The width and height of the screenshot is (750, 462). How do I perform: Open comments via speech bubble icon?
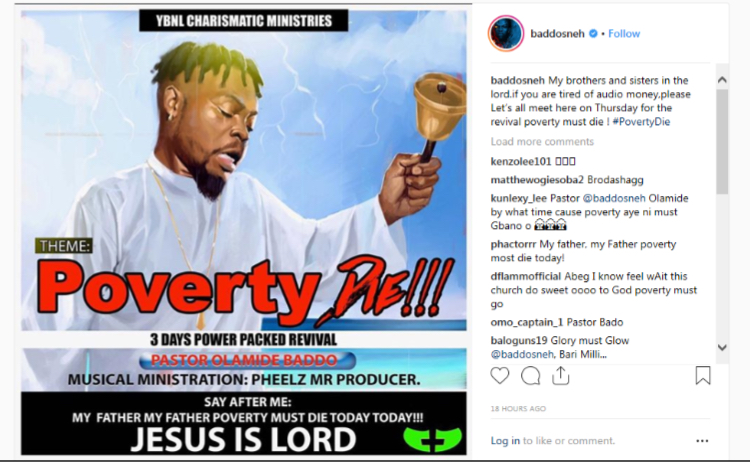530,376
